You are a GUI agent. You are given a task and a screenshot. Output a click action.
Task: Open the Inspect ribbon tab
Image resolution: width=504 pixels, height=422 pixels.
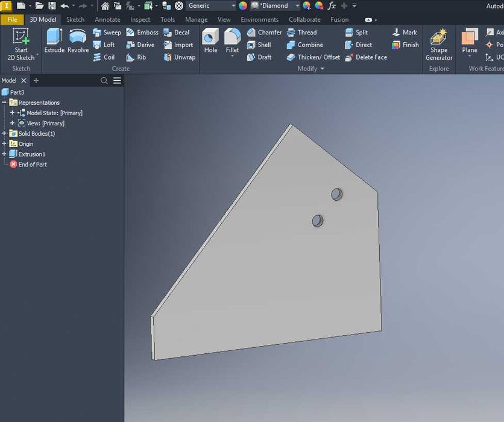point(140,20)
